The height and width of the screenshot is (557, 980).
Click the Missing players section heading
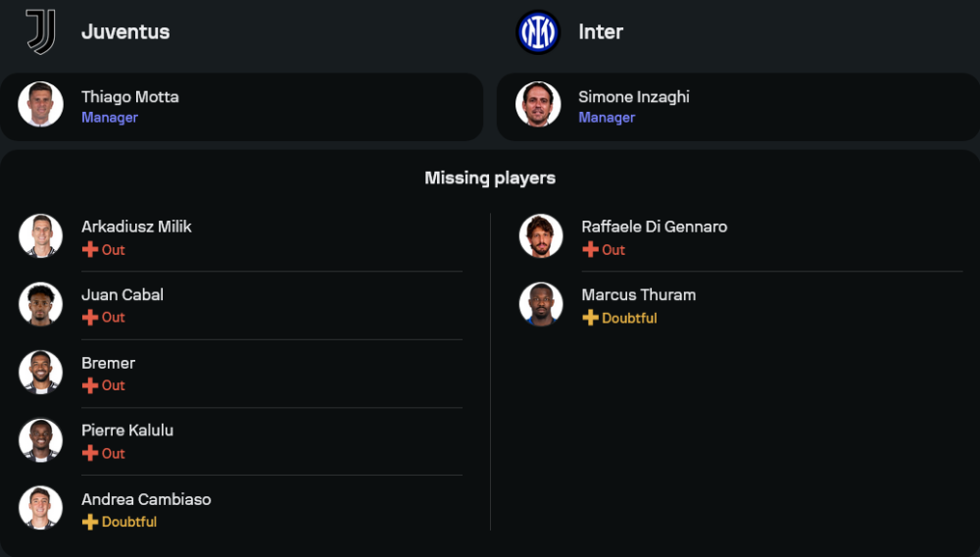[x=490, y=177]
